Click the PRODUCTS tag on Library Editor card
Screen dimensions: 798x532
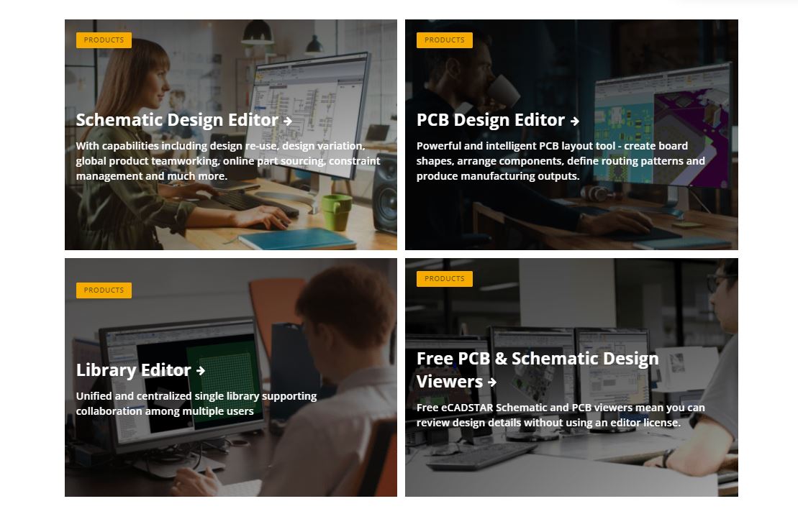[104, 290]
